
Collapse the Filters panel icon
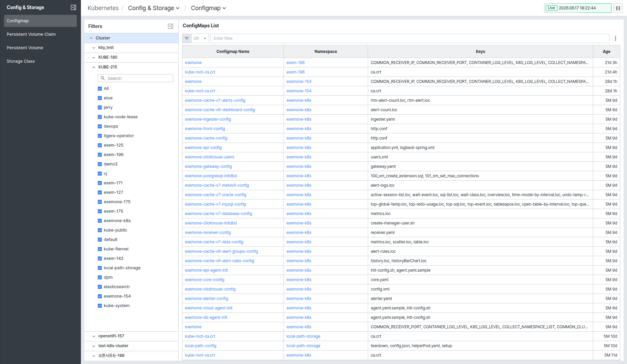[171, 26]
